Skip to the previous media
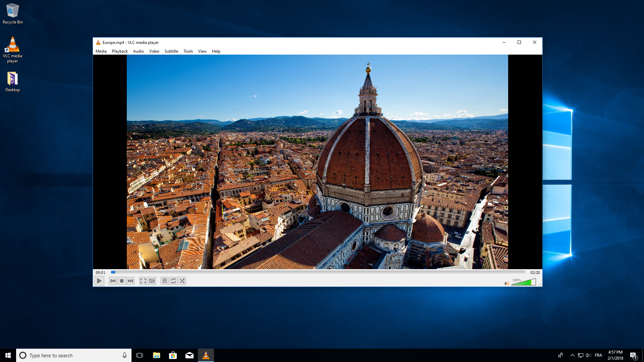 (x=113, y=281)
